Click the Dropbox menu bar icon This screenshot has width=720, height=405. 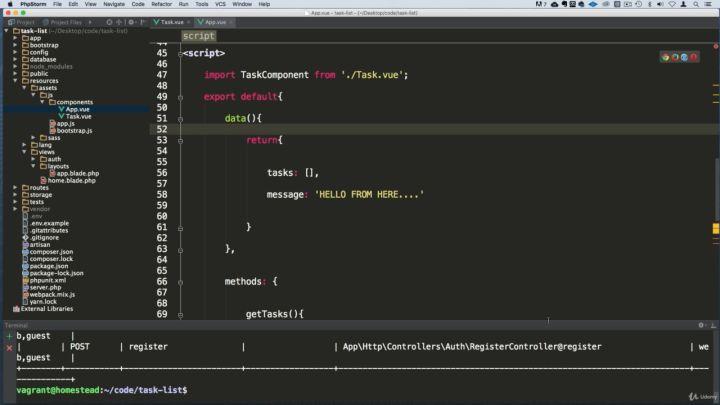click(593, 4)
